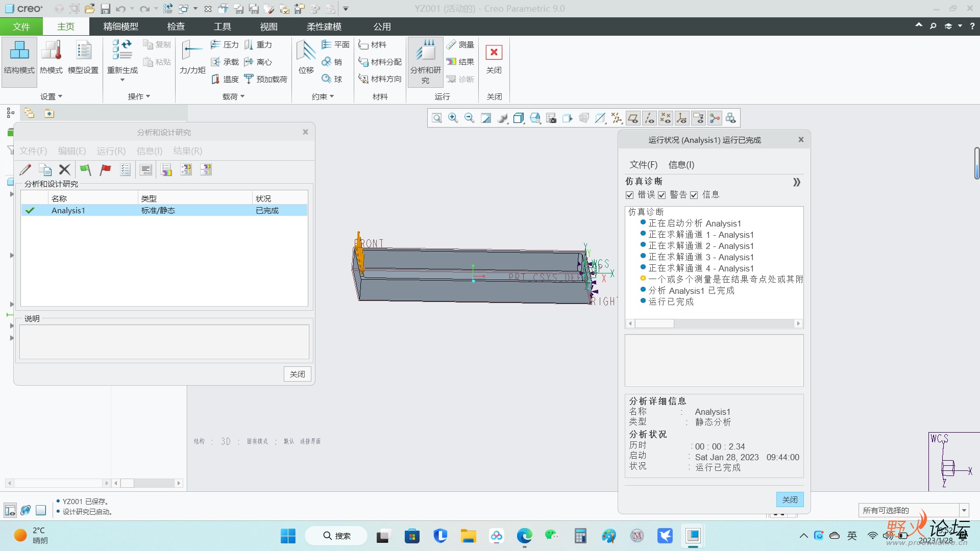
Task: Add a 重力 gravity load
Action: 258,45
